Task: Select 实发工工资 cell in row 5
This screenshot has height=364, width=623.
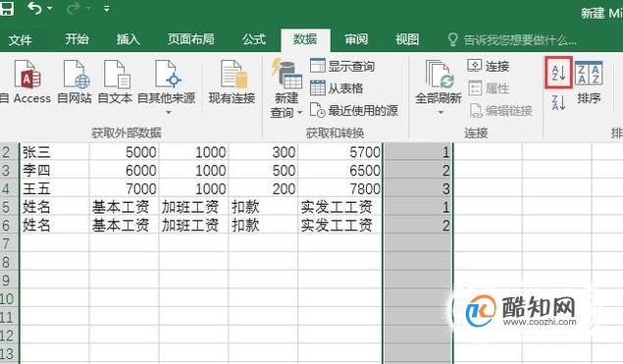Action: pos(339,207)
